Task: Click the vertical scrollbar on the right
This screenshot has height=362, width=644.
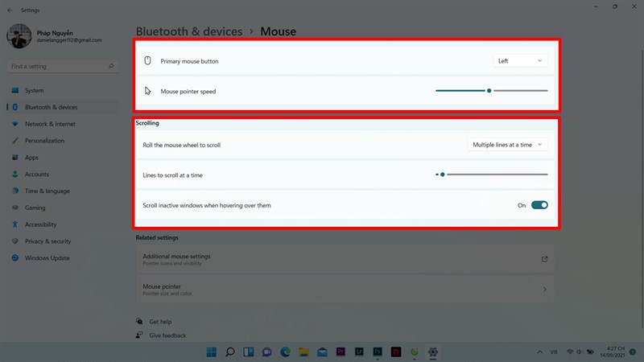Action: [642, 189]
